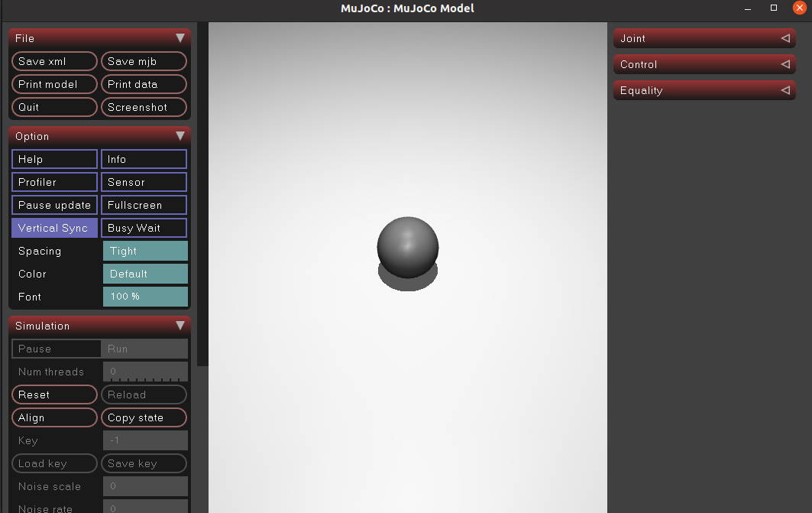This screenshot has height=513, width=812.
Task: Maximize the MuJoCo window
Action: 774,8
